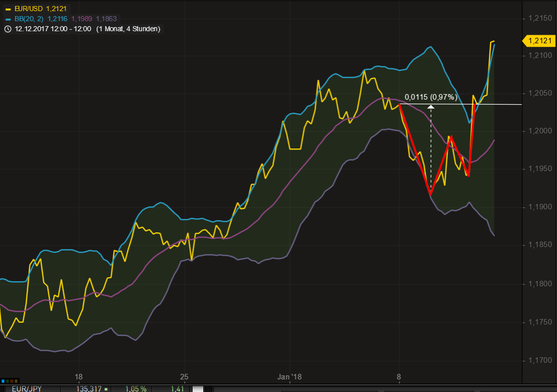Screen dimensions: 557x392
Task: Click the yellow EUR/USD legend marker
Action: 7,9
